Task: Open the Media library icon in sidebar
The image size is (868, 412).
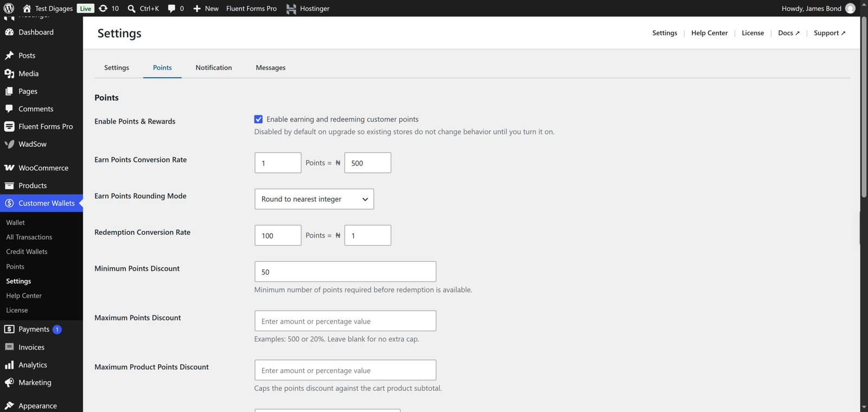Action: pos(9,73)
